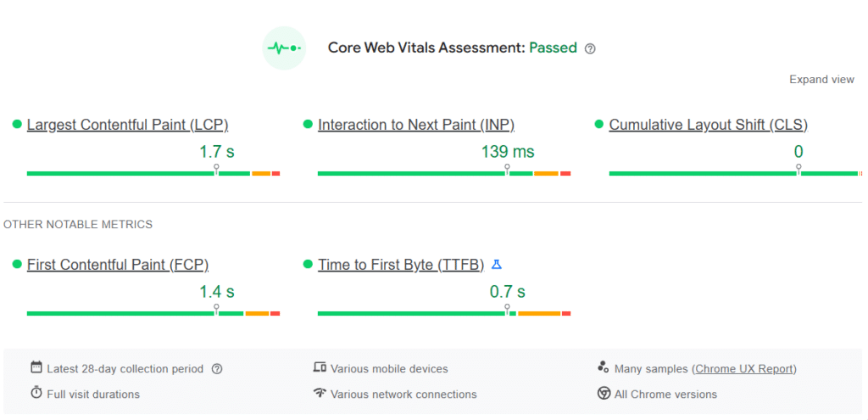
Task: Expand the Core Web Vitals view
Action: (x=821, y=80)
